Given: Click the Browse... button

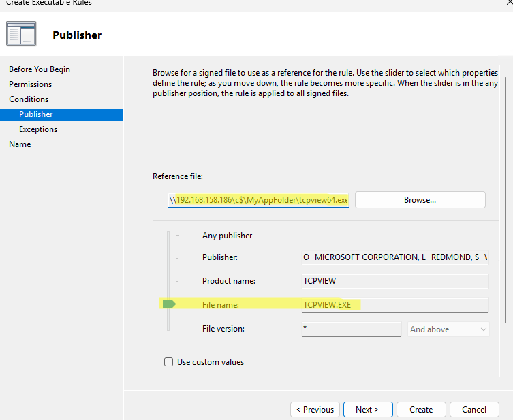Looking at the screenshot, I should click(x=420, y=200).
